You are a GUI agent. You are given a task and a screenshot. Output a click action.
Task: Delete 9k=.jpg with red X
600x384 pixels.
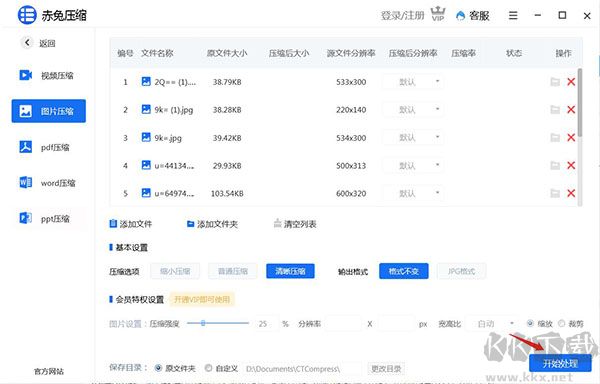pos(571,137)
